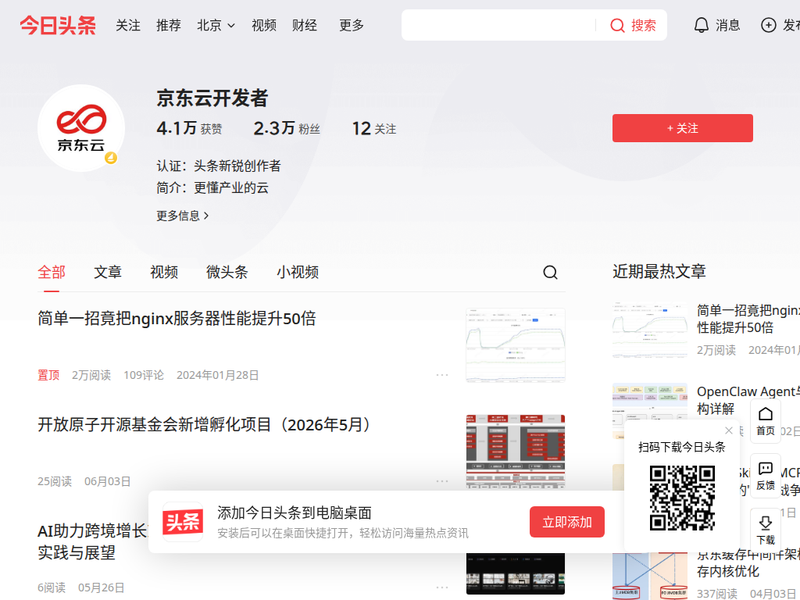Click the QR code image

682,497
